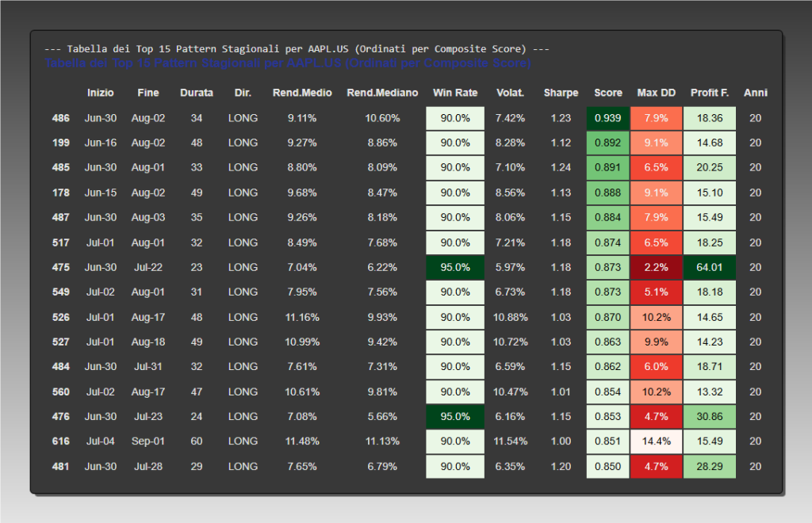Click the Jul-22 Fine cell
Image resolution: width=812 pixels, height=523 pixels.
tap(148, 268)
